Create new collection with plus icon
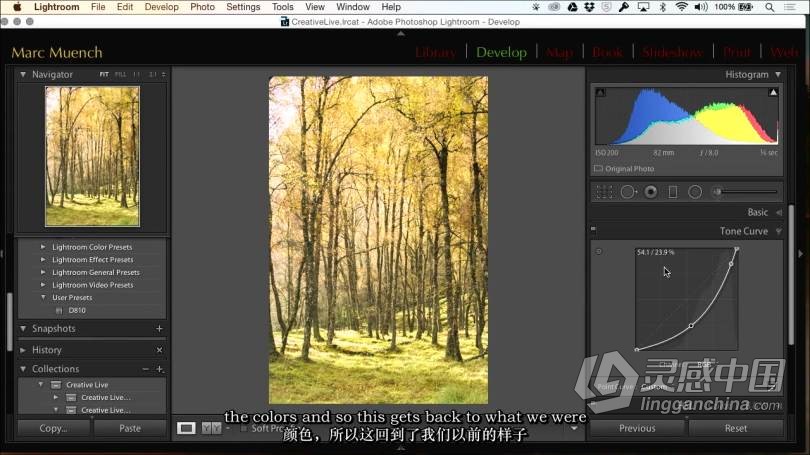This screenshot has width=810, height=455. click(160, 369)
